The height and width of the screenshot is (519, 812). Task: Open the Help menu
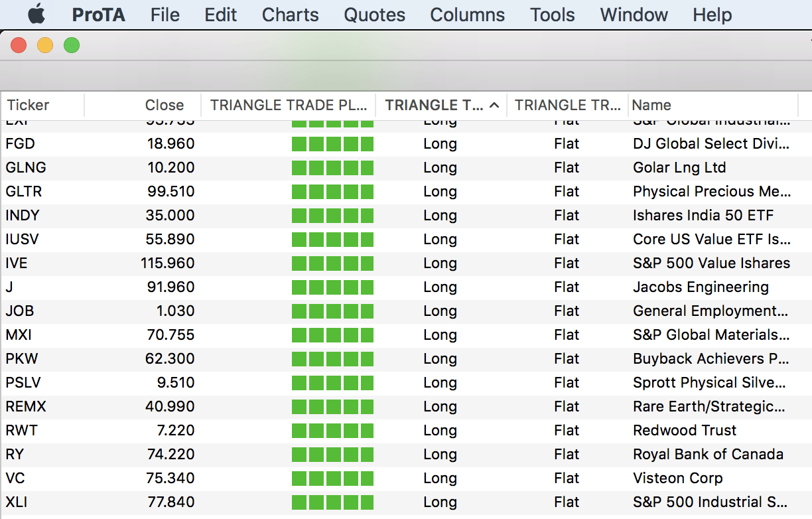[712, 15]
